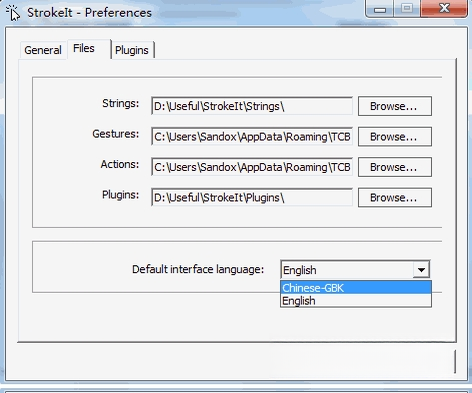Viewport: 472px width, 393px height.
Task: Browse for the Plugins folder
Action: point(395,198)
